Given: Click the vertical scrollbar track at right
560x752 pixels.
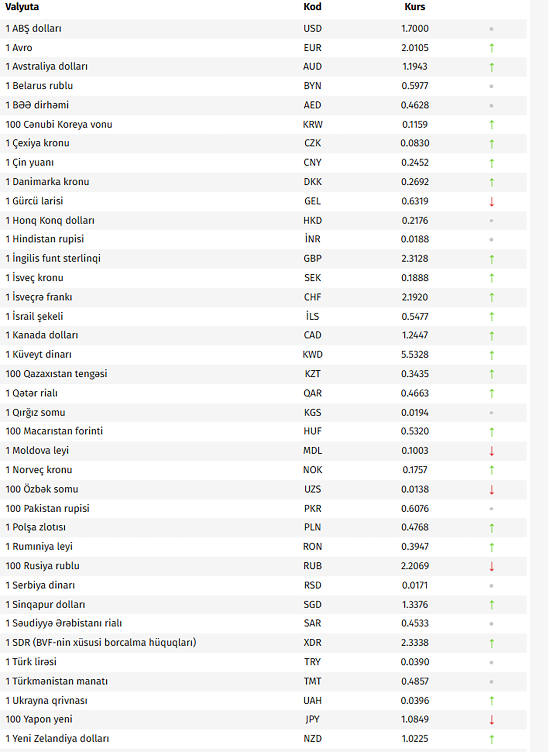Looking at the screenshot, I should tap(539, 373).
